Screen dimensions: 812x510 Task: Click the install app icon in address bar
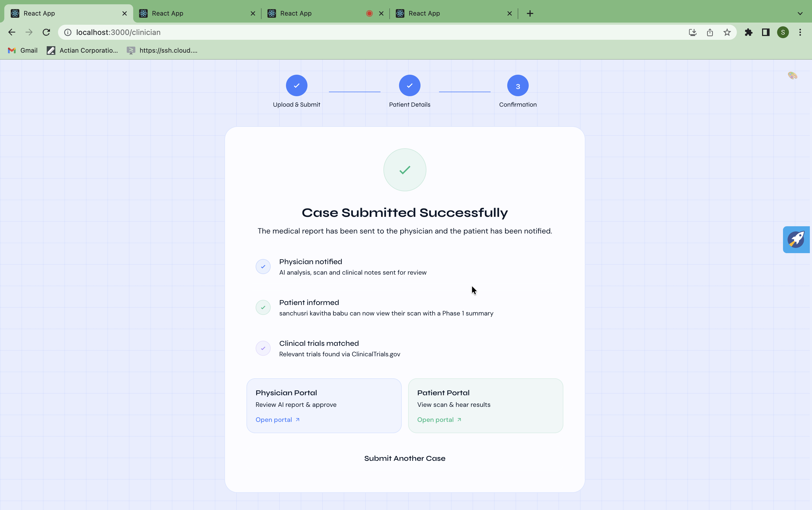pos(692,33)
